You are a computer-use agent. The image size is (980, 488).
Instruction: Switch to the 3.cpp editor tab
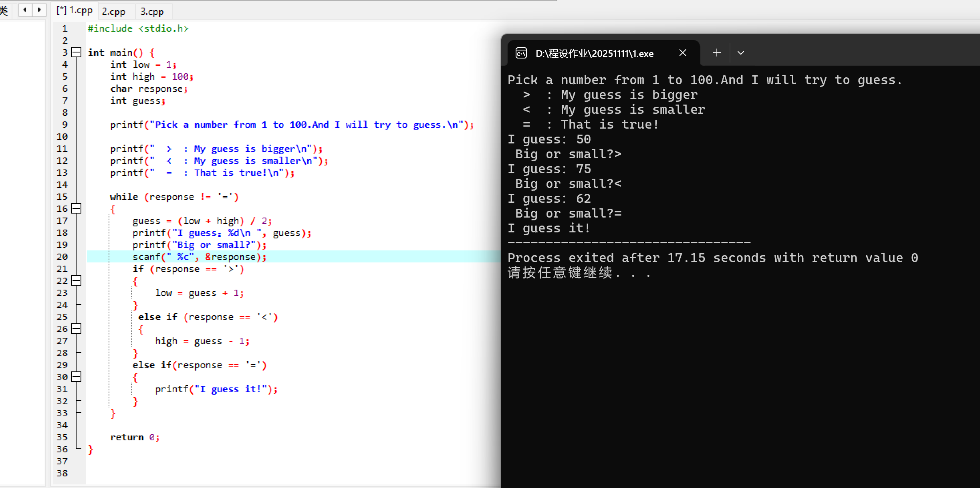tap(152, 12)
